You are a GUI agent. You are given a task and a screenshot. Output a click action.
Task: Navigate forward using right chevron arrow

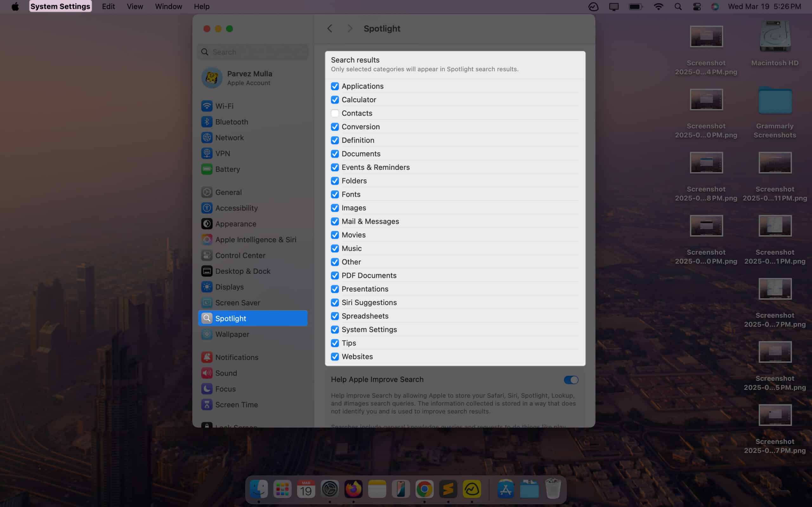(349, 28)
